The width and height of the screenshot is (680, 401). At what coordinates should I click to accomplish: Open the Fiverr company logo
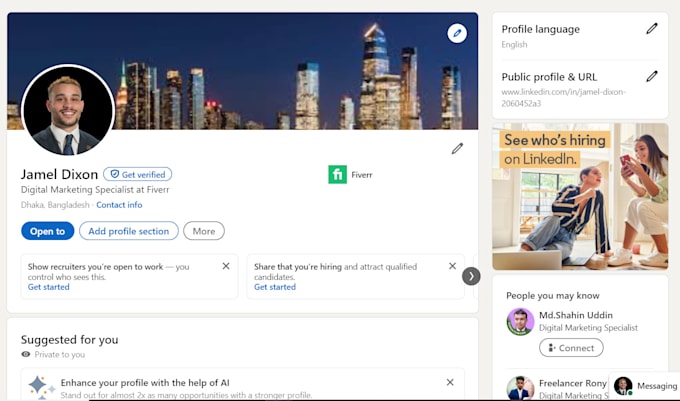[337, 175]
